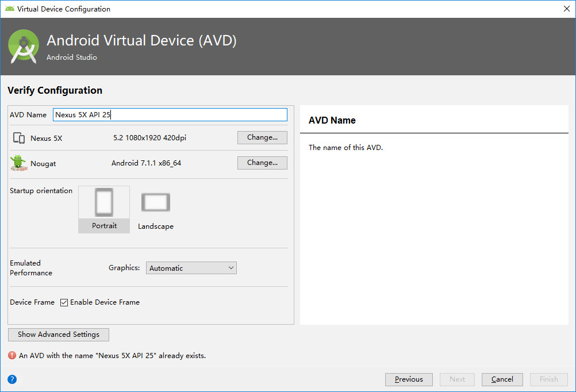Toggle the Enable Device Frame checkbox
This screenshot has height=392, width=576.
[64, 302]
